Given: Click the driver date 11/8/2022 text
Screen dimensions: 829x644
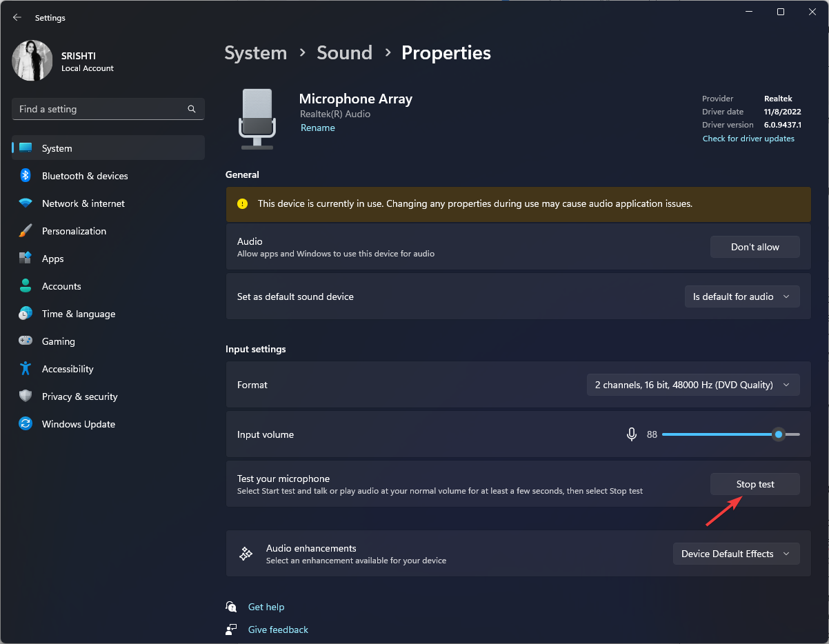Looking at the screenshot, I should pos(783,112).
